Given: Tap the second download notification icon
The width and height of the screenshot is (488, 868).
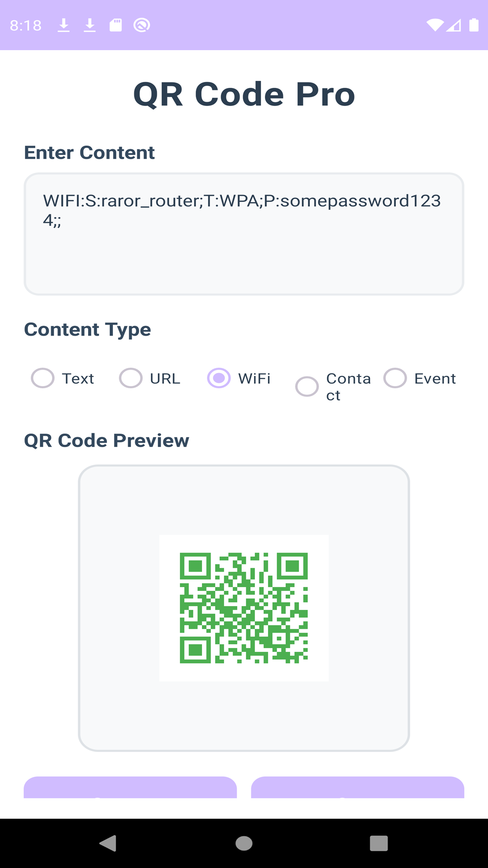Looking at the screenshot, I should click(90, 25).
